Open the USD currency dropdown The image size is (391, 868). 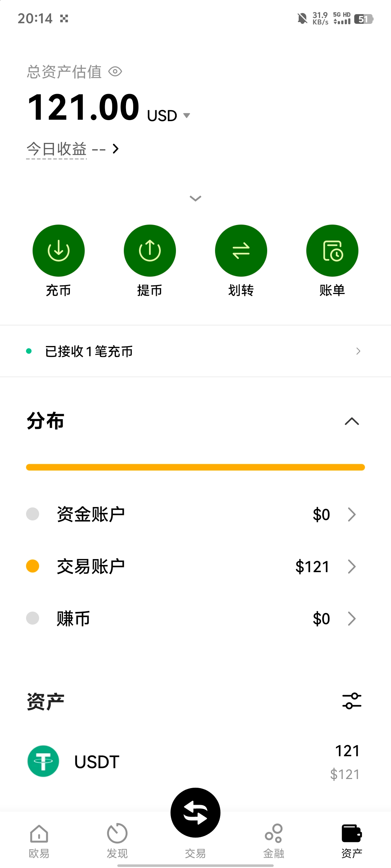click(x=169, y=116)
